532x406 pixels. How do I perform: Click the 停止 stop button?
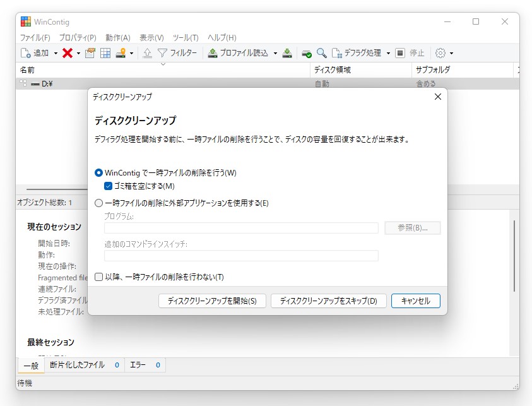pyautogui.click(x=410, y=53)
